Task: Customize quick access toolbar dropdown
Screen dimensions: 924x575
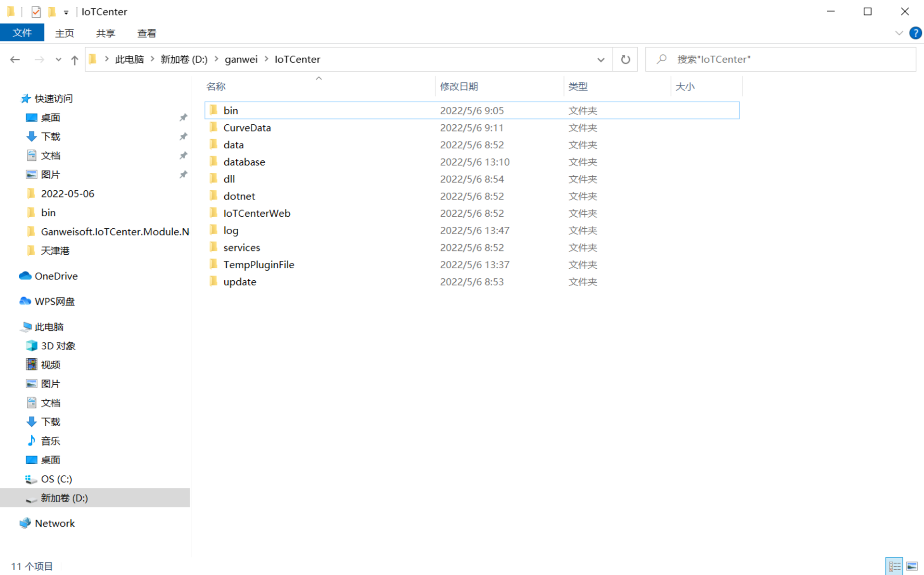Action: 66,12
